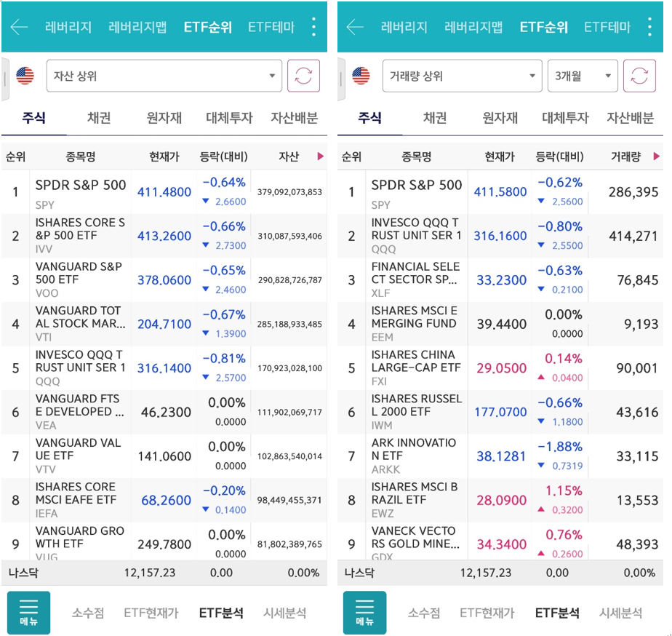Click the sort arrow on the 자산 column
The width and height of the screenshot is (672, 636).
(319, 155)
